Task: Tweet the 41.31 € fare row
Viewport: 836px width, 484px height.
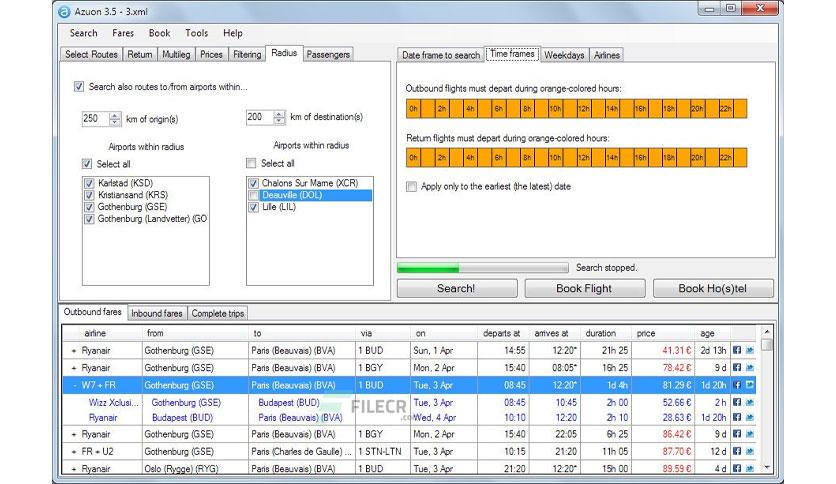Action: pos(750,350)
